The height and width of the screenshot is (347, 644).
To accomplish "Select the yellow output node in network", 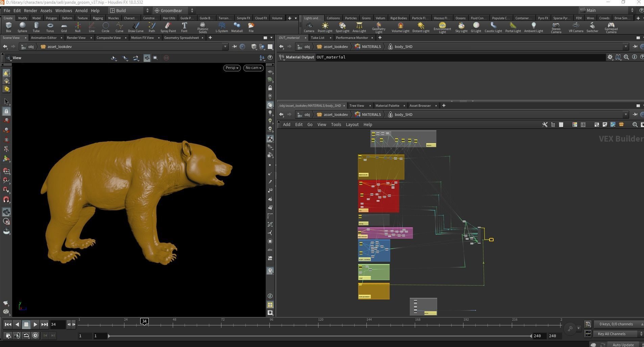I will point(491,240).
